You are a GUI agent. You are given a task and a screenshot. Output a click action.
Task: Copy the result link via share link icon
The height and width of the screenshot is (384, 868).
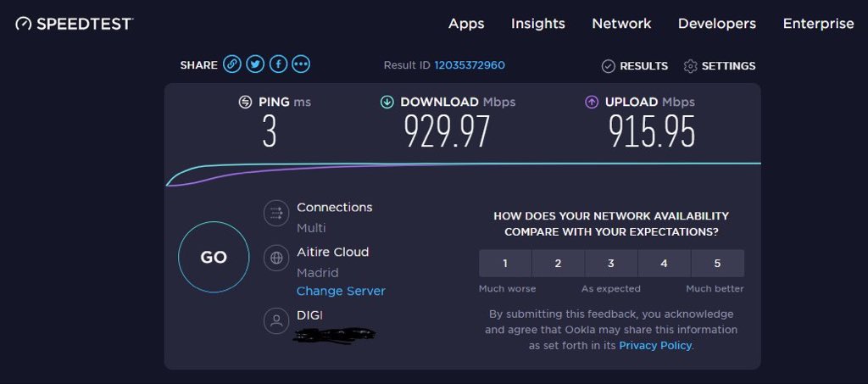point(232,64)
